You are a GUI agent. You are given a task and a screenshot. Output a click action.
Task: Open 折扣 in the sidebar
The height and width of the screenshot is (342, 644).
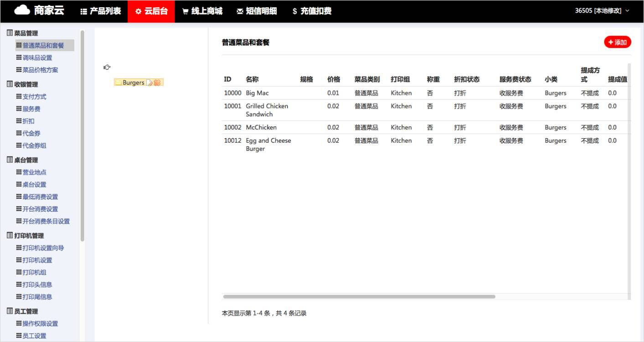point(25,121)
